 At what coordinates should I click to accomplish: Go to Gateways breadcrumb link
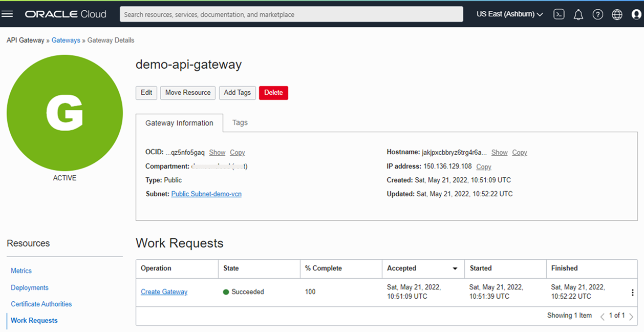(66, 40)
